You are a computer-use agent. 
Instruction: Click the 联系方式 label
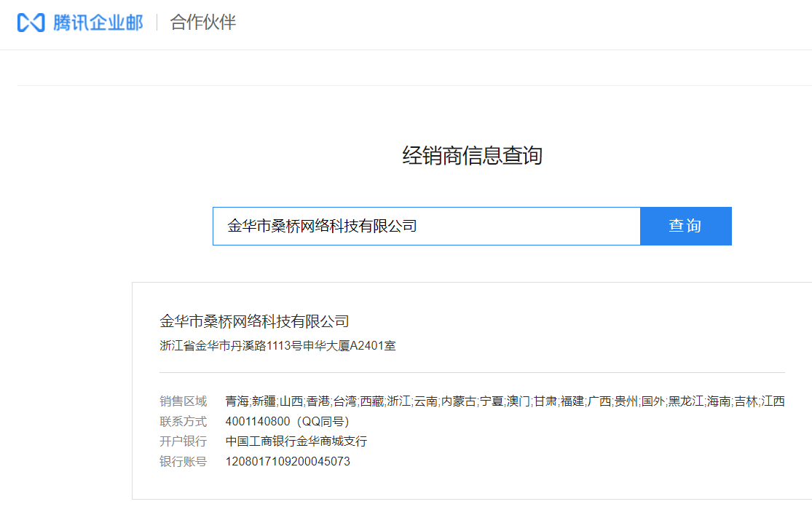click(183, 421)
